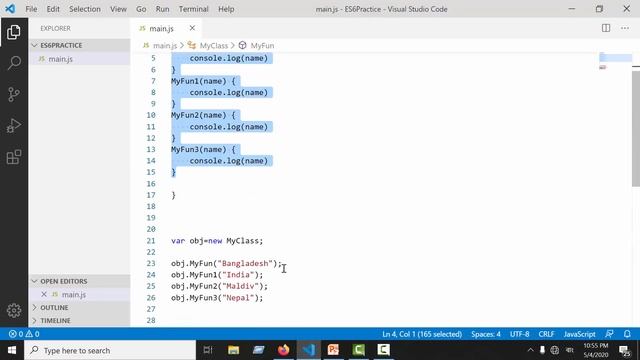Screen dimensions: 640x360
Task: Click the "Nepal" string on line 26
Action: click(238, 298)
